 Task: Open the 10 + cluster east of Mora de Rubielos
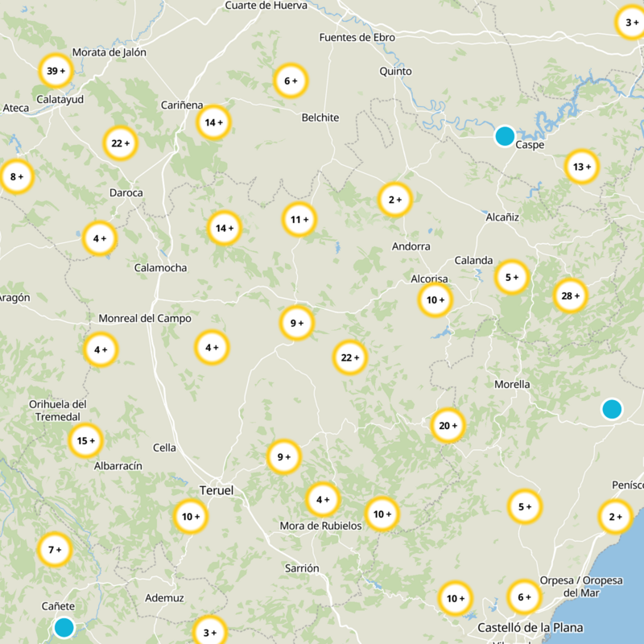[x=382, y=514]
